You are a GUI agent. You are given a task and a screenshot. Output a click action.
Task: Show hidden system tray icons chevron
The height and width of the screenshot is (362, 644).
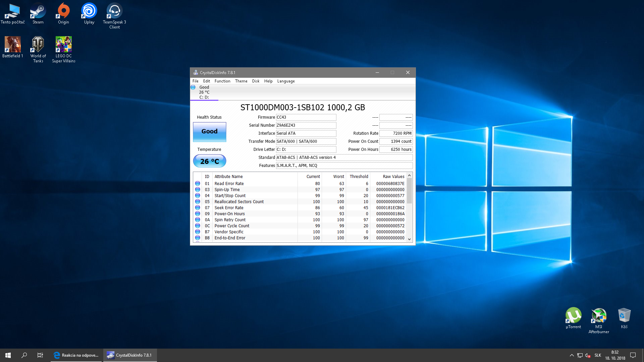(572, 355)
